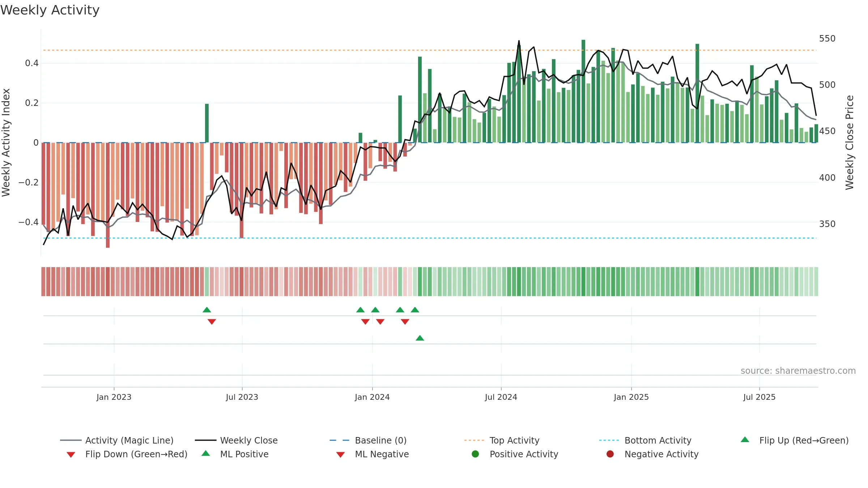Image resolution: width=868 pixels, height=488 pixels.
Task: Click the Positive Activity green circle icon
Action: tap(475, 454)
